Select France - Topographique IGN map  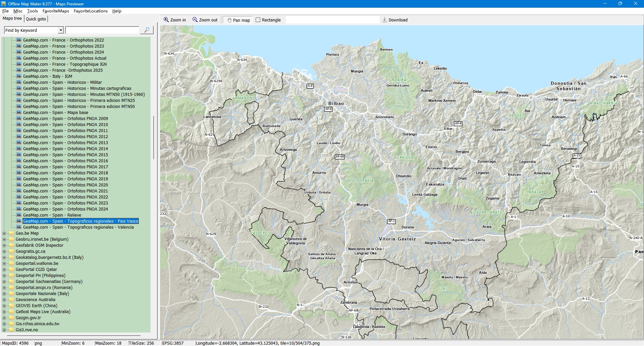[65, 64]
